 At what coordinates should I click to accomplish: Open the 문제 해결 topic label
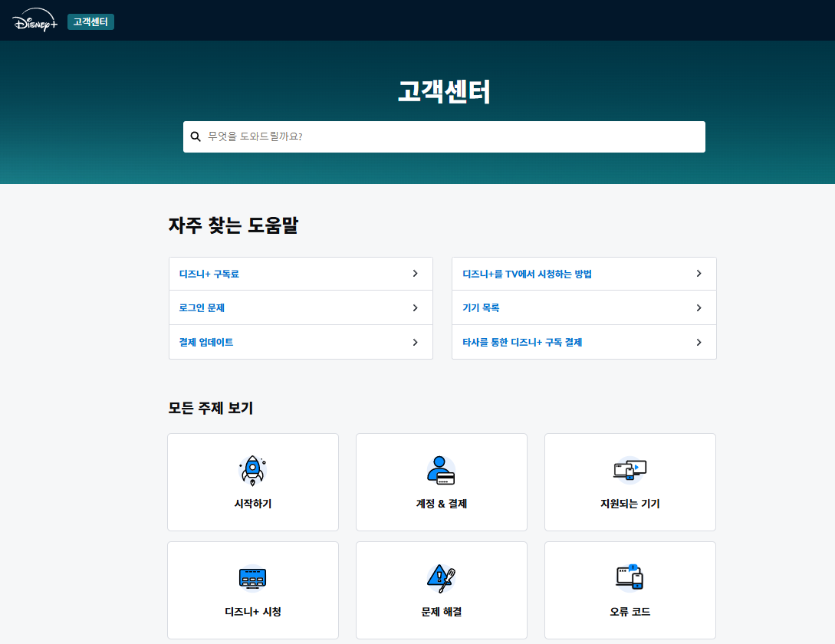pyautogui.click(x=442, y=612)
